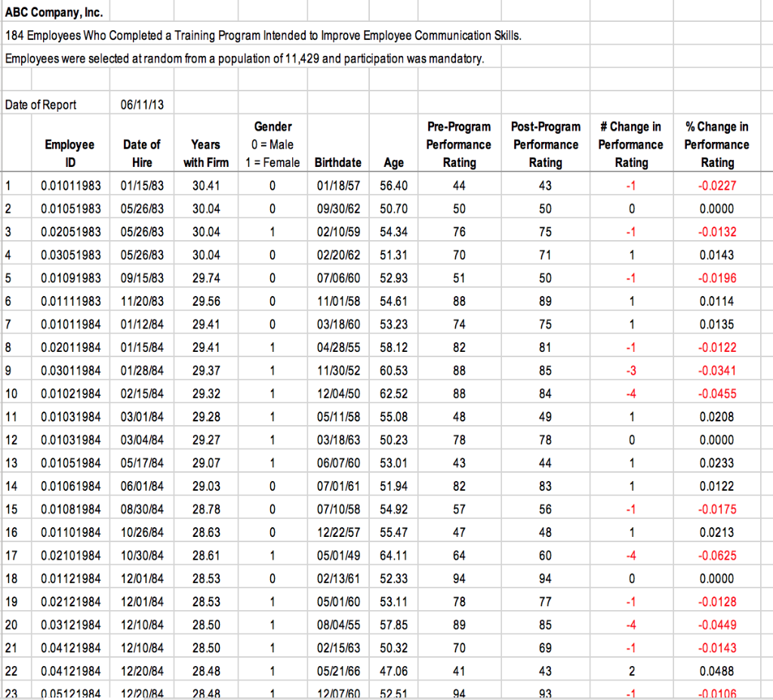The height and width of the screenshot is (700, 773).
Task: Click the Gender column header
Action: (273, 144)
